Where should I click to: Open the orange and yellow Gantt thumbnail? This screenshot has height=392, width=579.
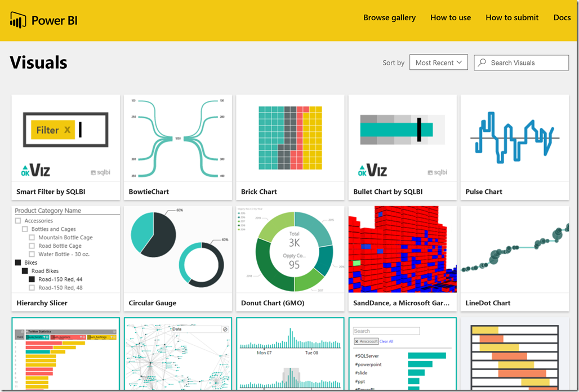coord(515,354)
